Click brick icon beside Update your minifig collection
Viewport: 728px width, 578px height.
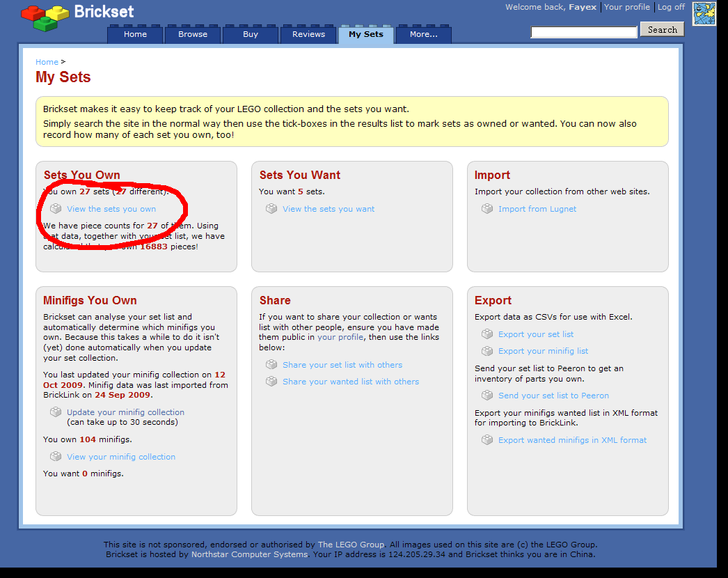pyautogui.click(x=56, y=412)
